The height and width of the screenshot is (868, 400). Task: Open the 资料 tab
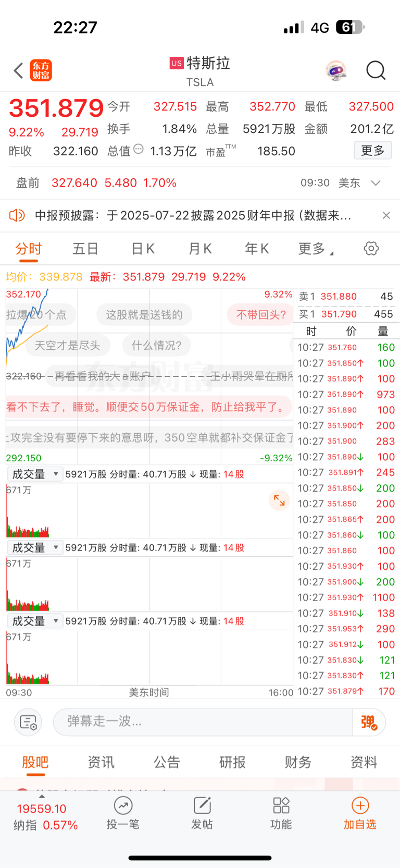[x=364, y=762]
